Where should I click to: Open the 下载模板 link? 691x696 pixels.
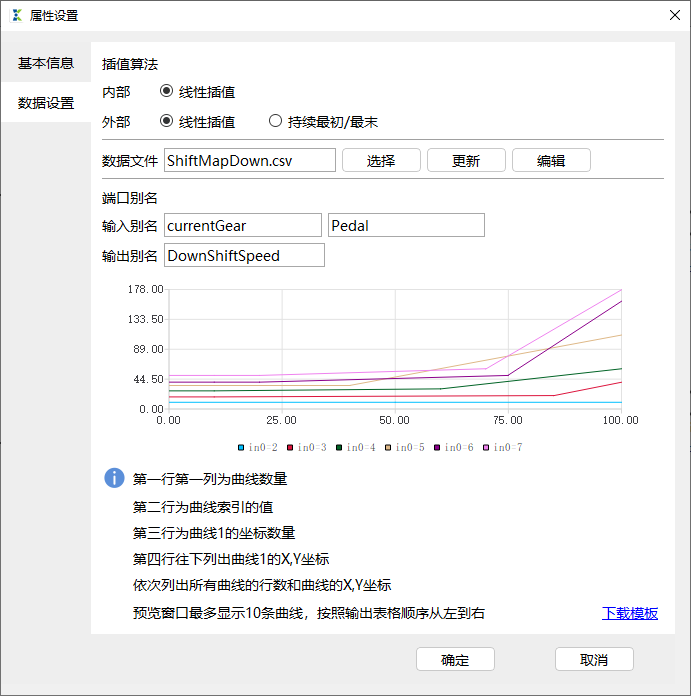[630, 613]
